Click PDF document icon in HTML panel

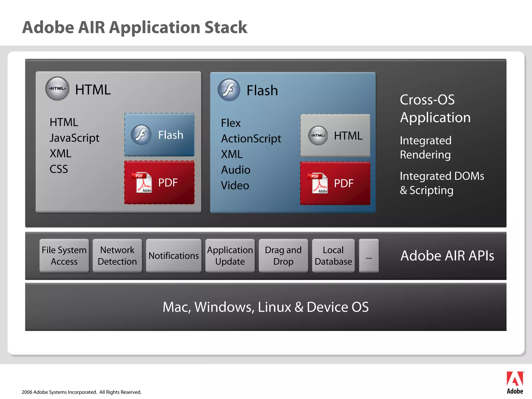click(143, 183)
